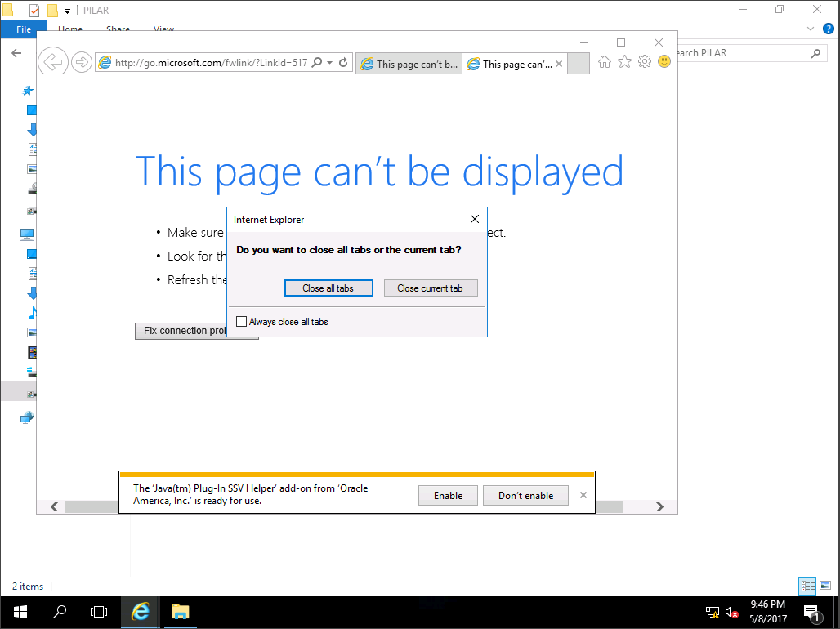Open the File tab in Explorer

click(24, 29)
